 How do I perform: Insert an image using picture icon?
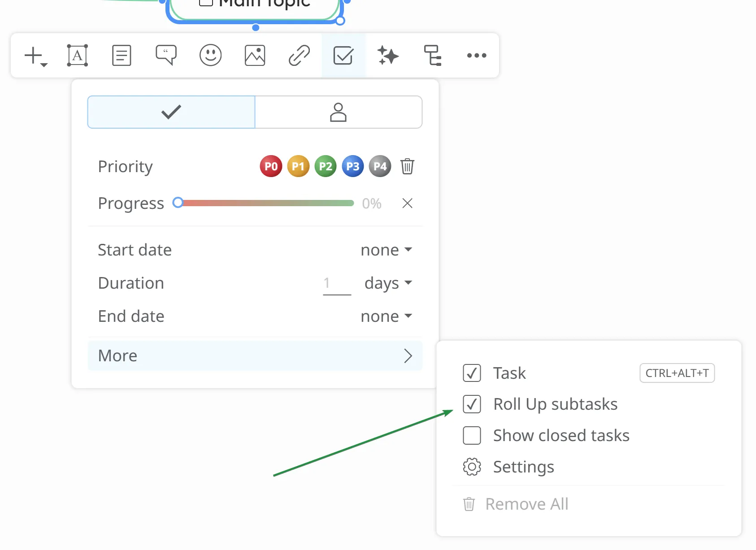255,56
